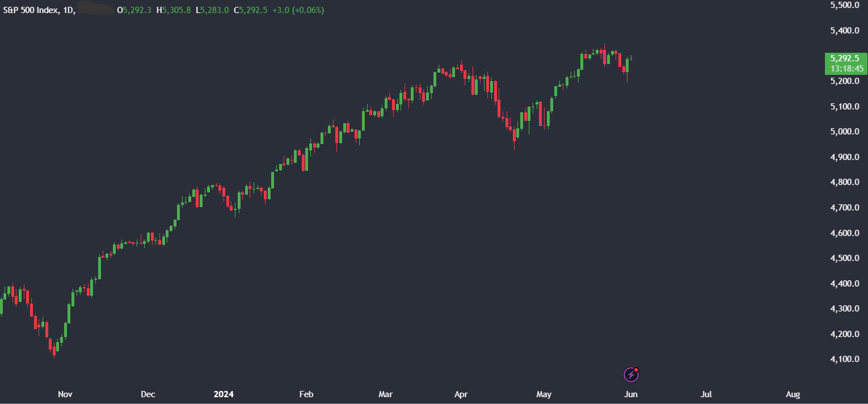
Task: Click the 5,500.0 price axis label
Action: pos(845,5)
